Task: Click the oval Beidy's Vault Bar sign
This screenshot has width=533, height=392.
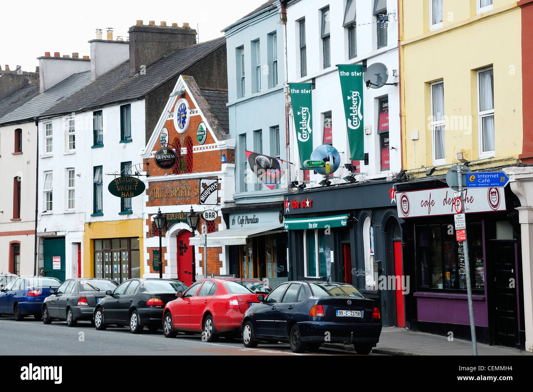Action: (126, 187)
